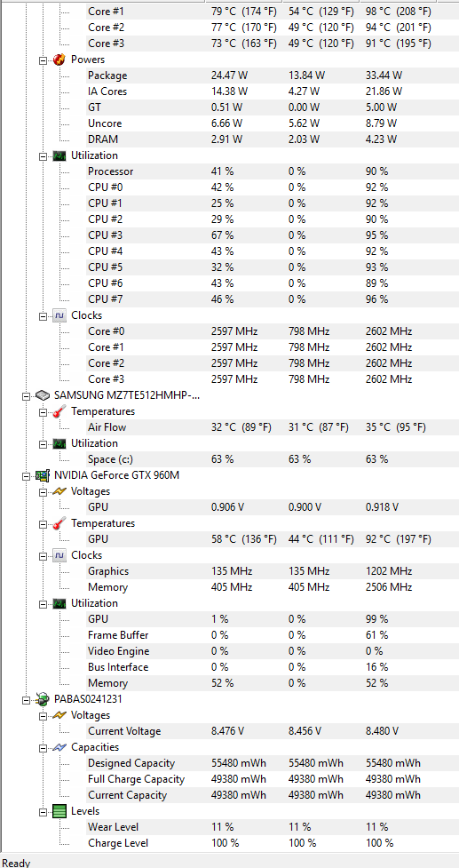Click the Samsung SSD drive icon
The width and height of the screenshot is (459, 868).
pyautogui.click(x=42, y=396)
